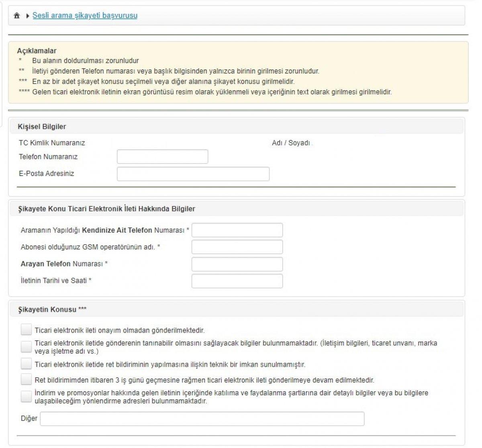Screen dimensions: 482x448
Task: Click the 'Açıklamalar' notes heading
Action: pos(37,51)
